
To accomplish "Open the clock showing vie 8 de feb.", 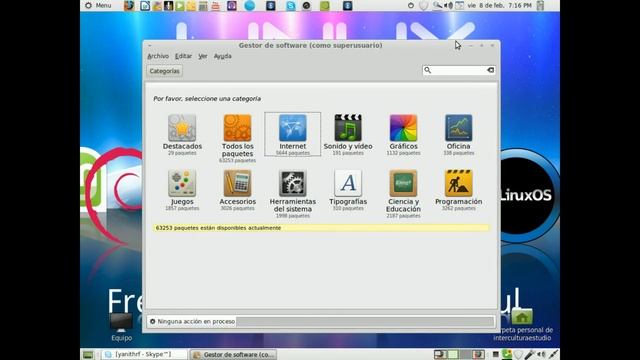I will coord(500,6).
